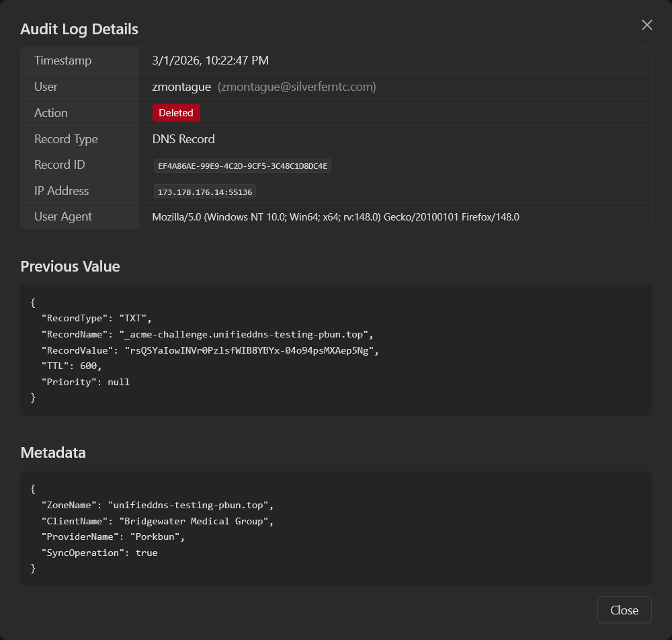Screen dimensions: 672x640
Task: Select the Record ID GUID value
Action: point(243,165)
